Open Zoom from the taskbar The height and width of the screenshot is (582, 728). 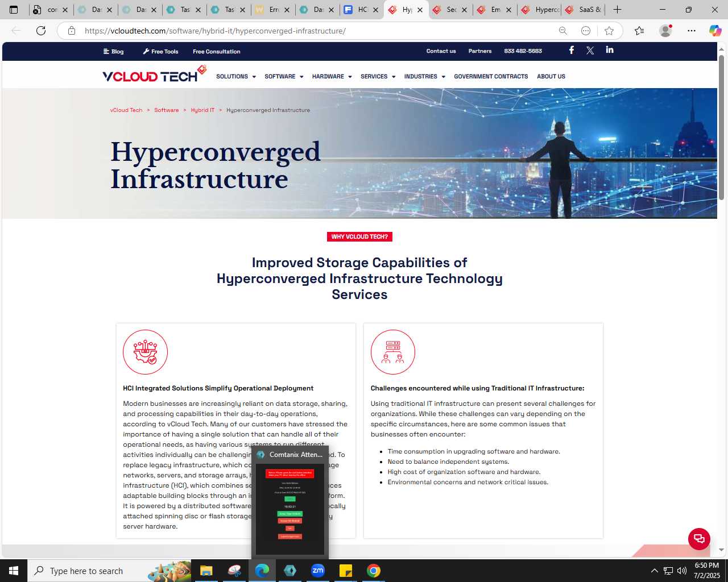tap(318, 571)
